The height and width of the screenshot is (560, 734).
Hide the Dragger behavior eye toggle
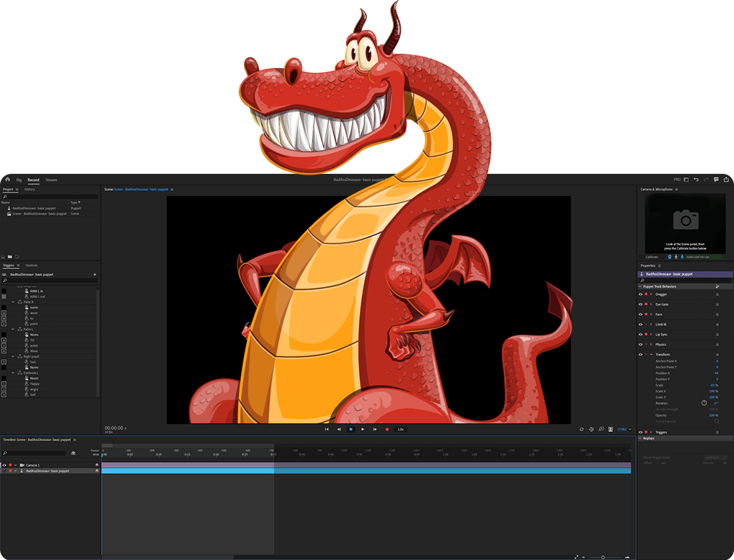pyautogui.click(x=640, y=294)
